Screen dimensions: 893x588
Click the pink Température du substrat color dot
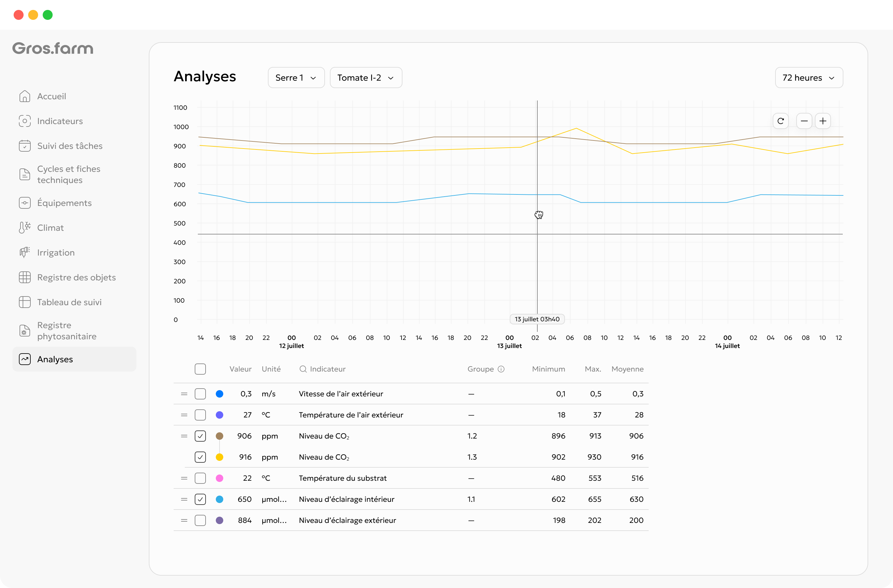click(220, 478)
